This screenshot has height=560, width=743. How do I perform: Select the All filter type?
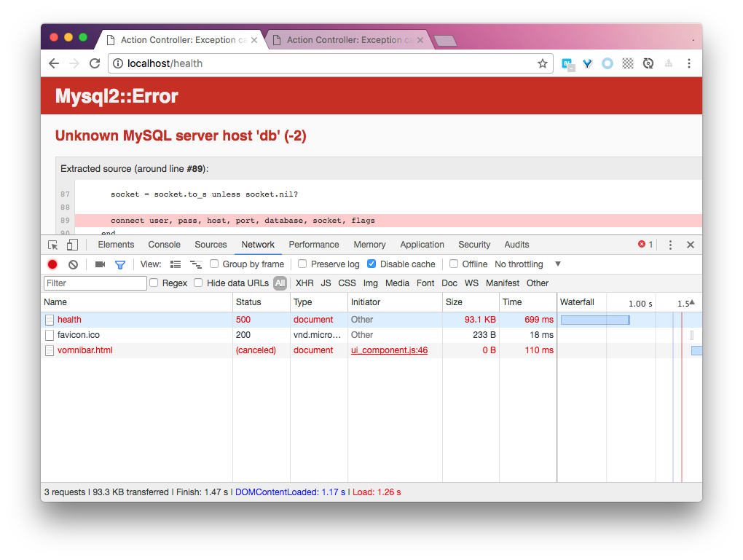pos(280,283)
